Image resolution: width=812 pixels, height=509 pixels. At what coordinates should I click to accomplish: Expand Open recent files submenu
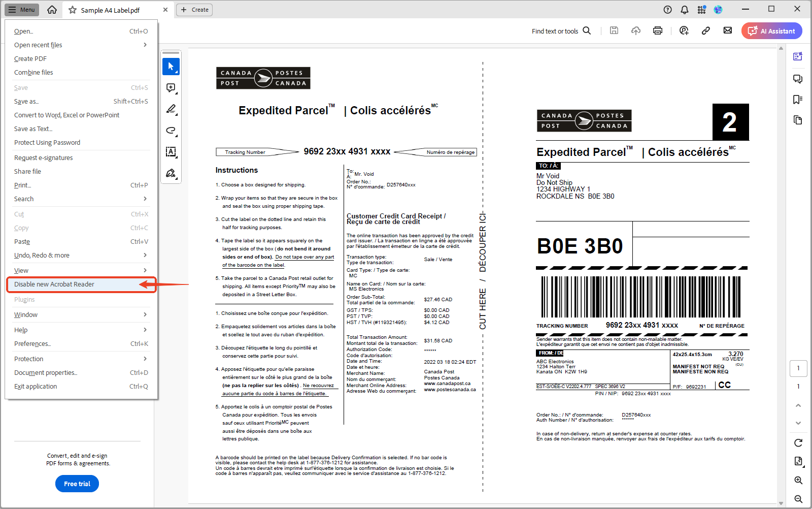click(81, 45)
